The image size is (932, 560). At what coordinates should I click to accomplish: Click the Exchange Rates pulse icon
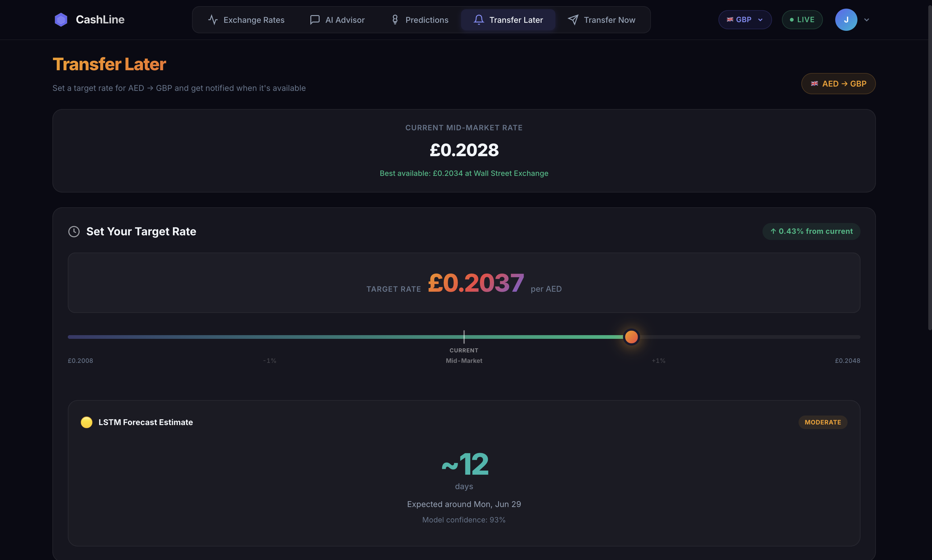click(213, 20)
